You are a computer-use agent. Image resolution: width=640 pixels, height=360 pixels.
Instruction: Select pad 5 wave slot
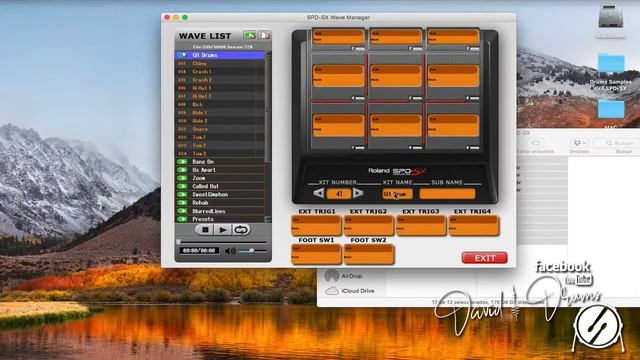point(396,76)
